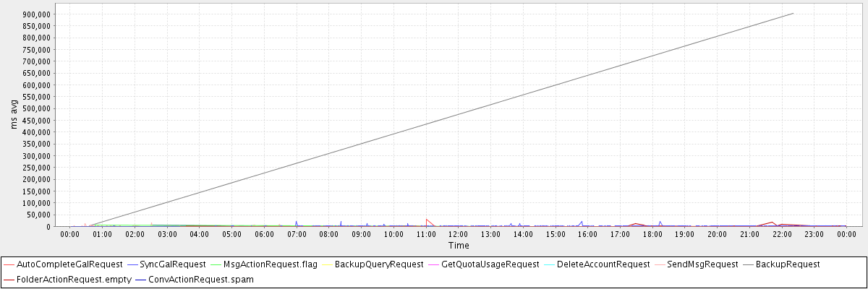Click the "Time" x-axis title

point(458,246)
